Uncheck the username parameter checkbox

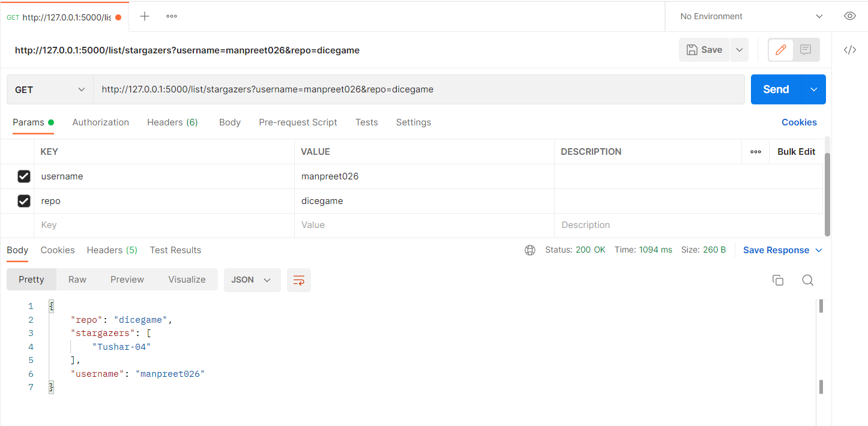(x=24, y=176)
